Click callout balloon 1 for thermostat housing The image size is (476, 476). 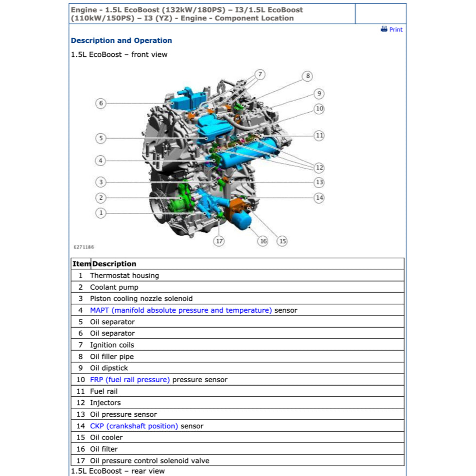point(101,212)
